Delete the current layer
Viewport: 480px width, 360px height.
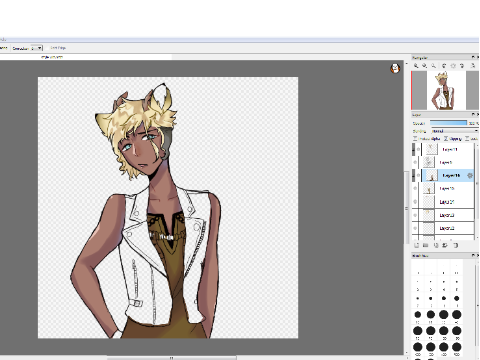point(455,245)
